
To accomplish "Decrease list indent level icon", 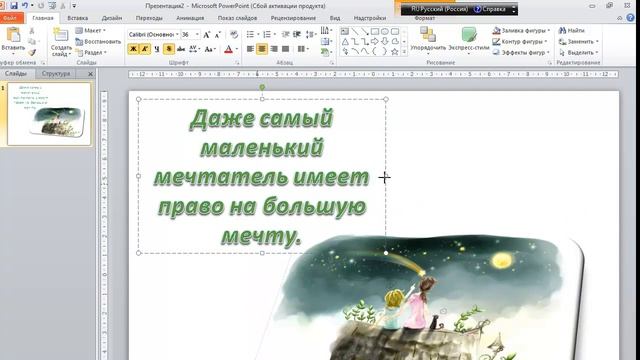I will click(286, 35).
